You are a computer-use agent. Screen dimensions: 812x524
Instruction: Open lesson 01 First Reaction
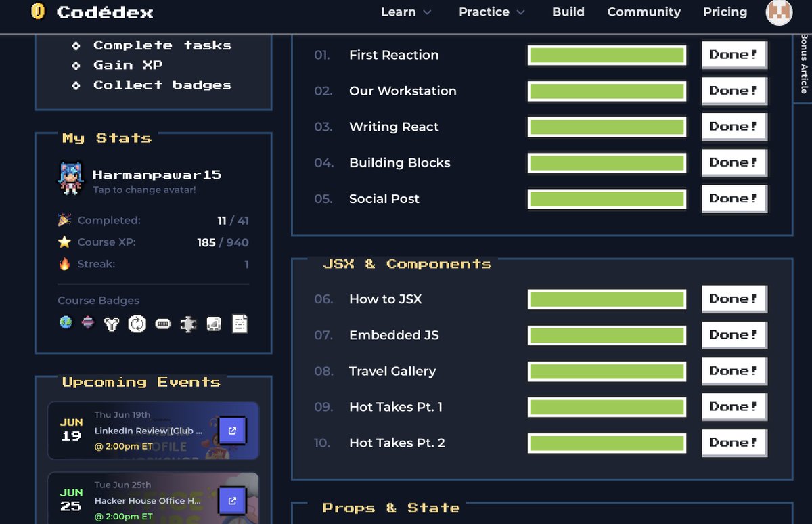point(394,55)
